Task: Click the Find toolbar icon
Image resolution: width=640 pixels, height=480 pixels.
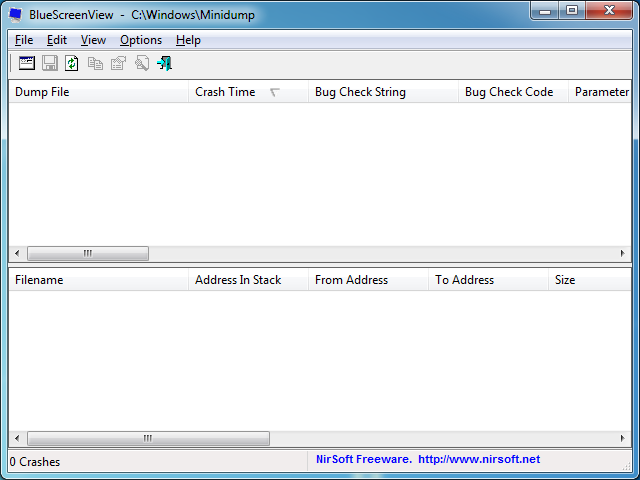Action: (142, 63)
